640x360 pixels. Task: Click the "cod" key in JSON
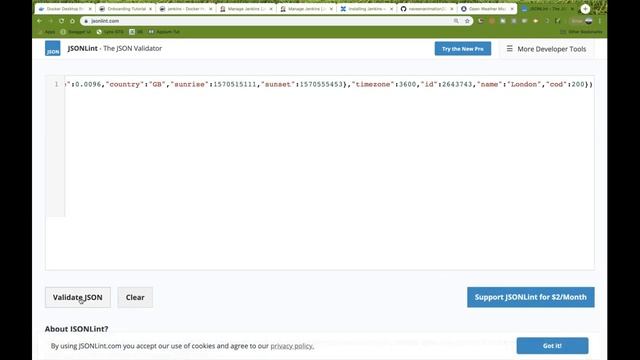point(557,84)
